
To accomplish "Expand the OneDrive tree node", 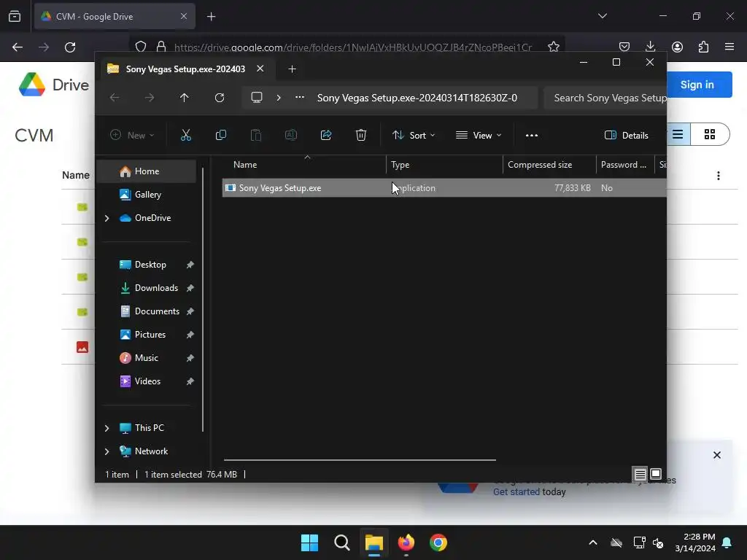I will [107, 218].
